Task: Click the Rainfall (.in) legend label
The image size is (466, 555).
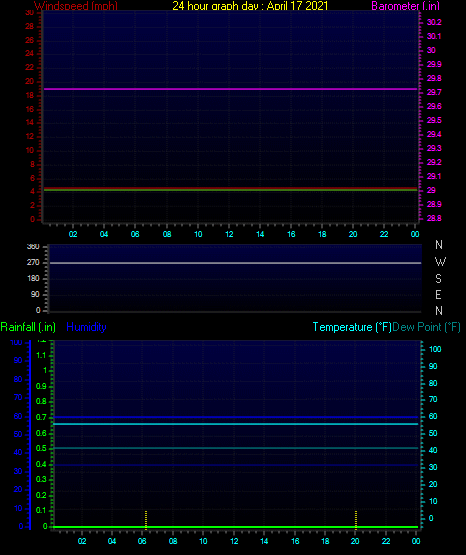Action: coord(28,327)
